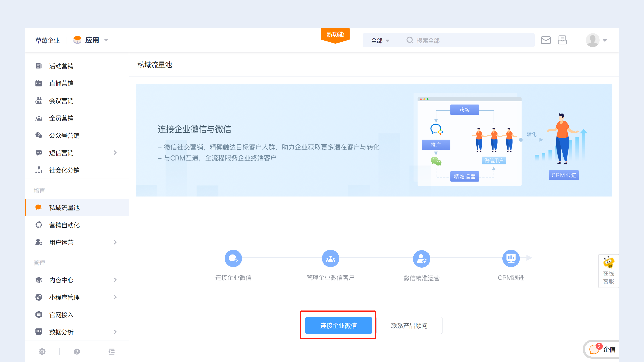644x362 pixels.
Task: Select 会议营销 in the sidebar
Action: 77,101
